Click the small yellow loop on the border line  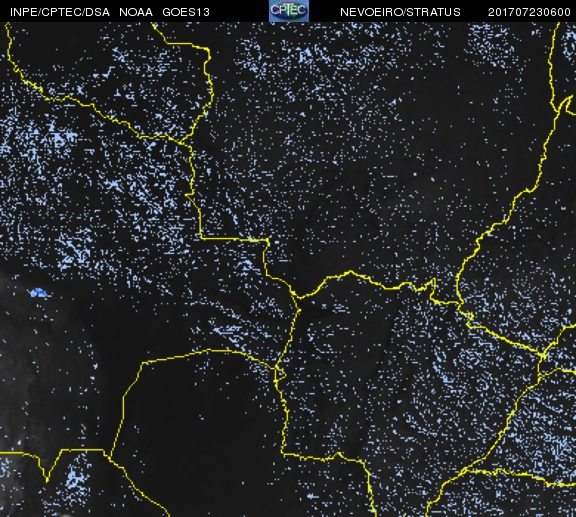tap(281, 374)
